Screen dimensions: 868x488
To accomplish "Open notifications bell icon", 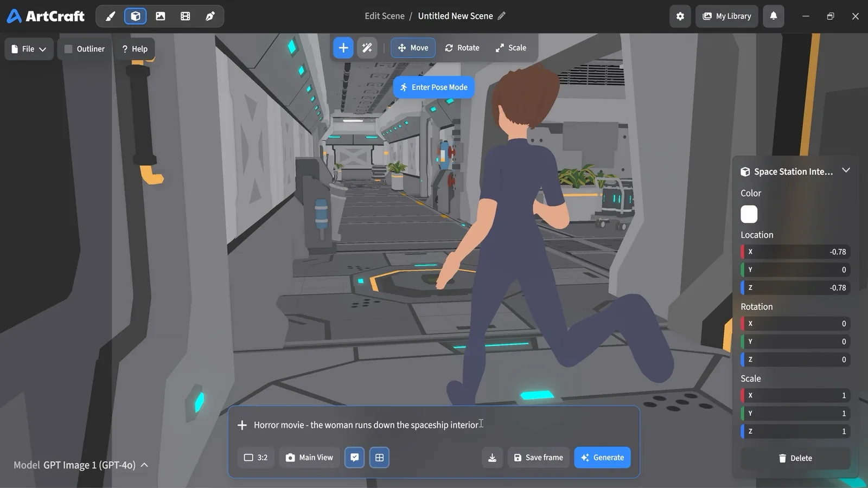I will pos(774,16).
